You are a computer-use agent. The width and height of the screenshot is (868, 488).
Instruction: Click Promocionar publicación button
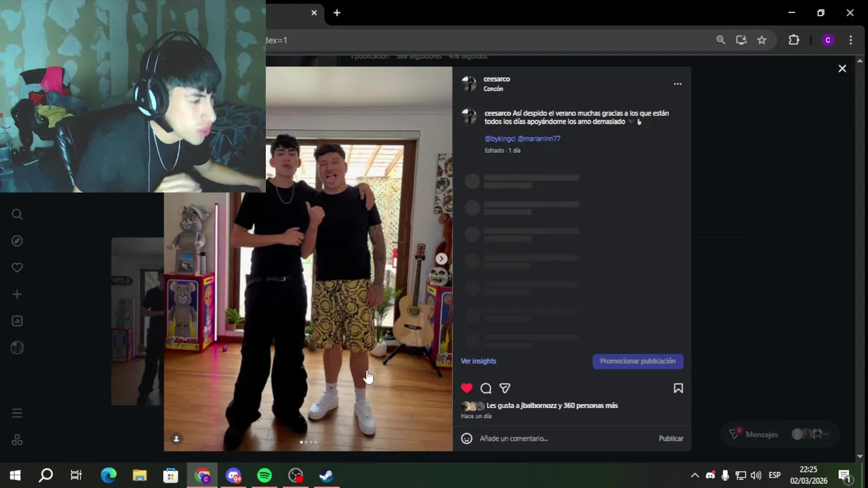[638, 361]
